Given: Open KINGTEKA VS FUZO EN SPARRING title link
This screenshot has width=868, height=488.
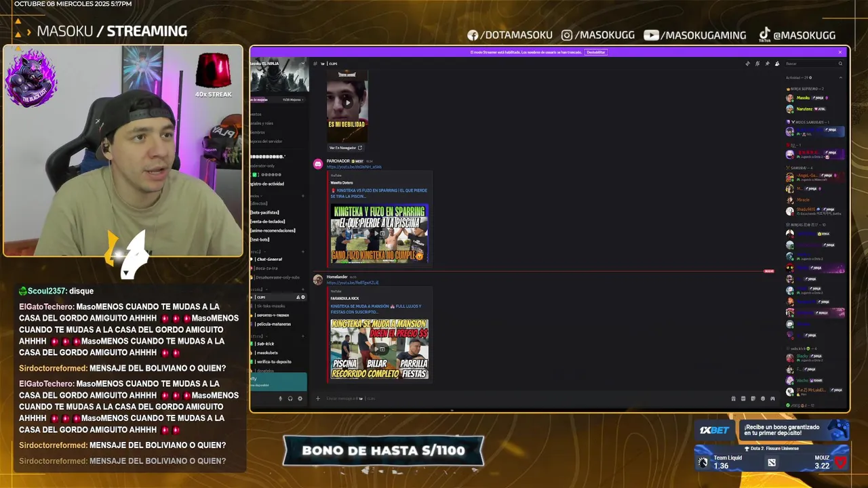Looking at the screenshot, I should (379, 193).
